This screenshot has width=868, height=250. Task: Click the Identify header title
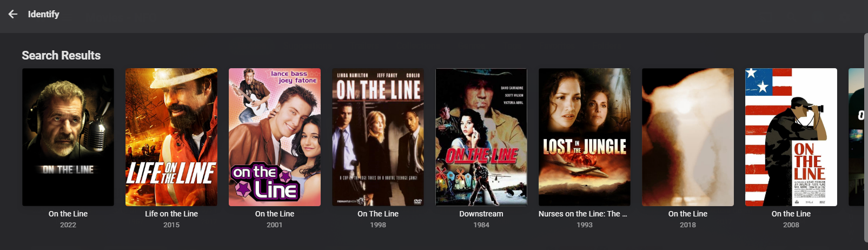point(44,14)
